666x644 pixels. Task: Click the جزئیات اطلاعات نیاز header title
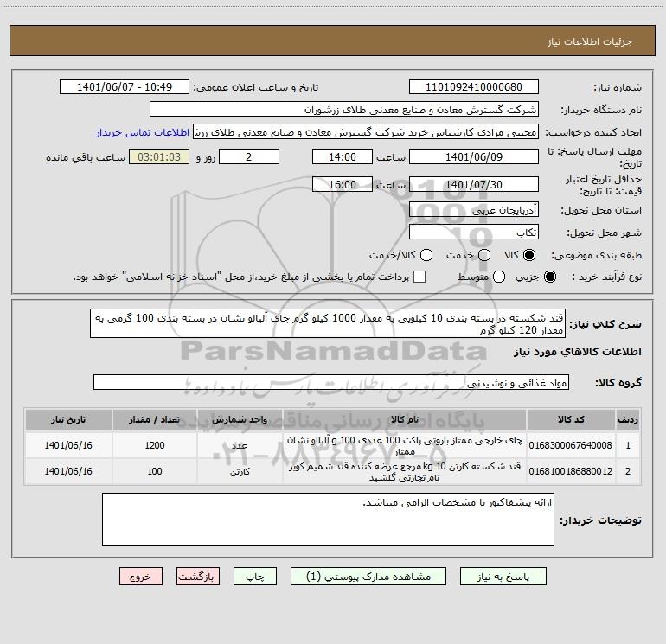point(590,41)
